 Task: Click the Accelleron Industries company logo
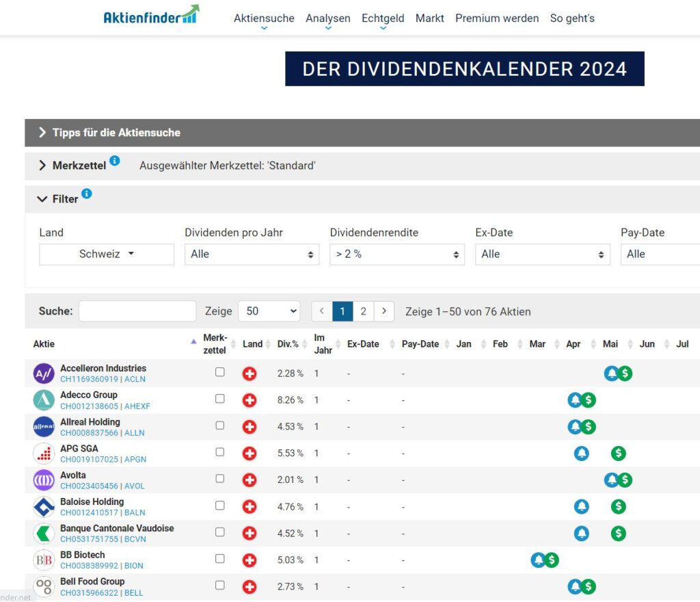[x=44, y=374]
